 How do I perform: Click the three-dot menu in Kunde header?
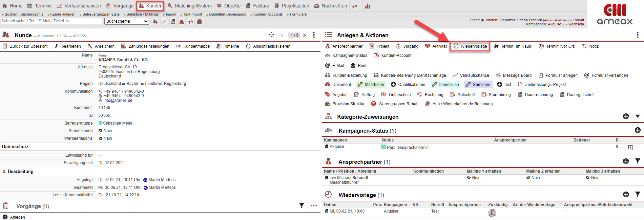click(314, 35)
